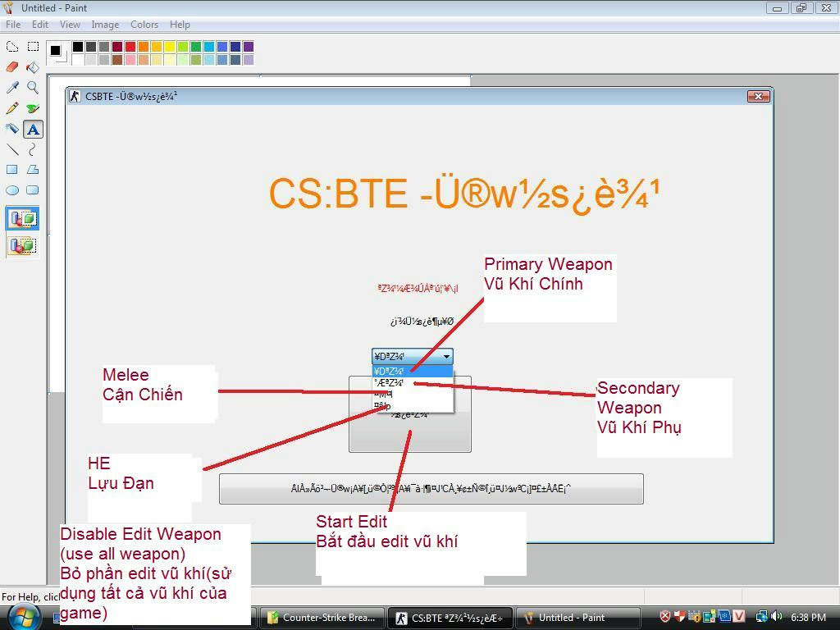The image size is (840, 630).
Task: Select the purple color swatch
Action: 248,47
